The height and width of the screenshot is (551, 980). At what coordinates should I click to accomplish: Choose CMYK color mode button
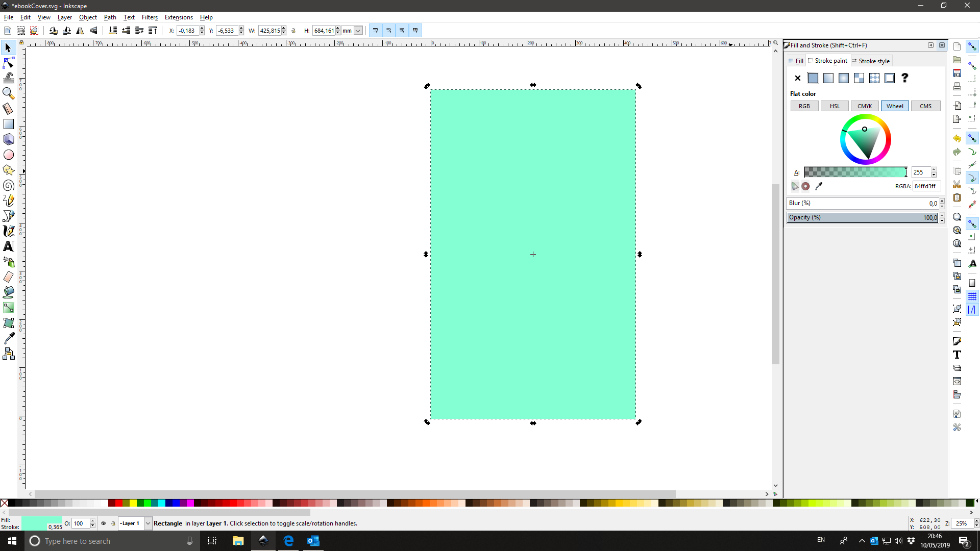pyautogui.click(x=865, y=106)
